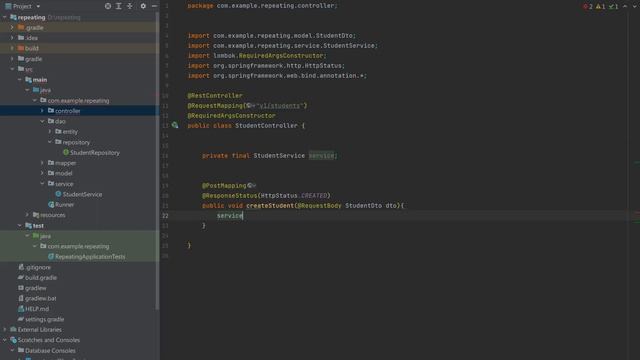Collapse the test folder
The width and height of the screenshot is (640, 360).
20,225
